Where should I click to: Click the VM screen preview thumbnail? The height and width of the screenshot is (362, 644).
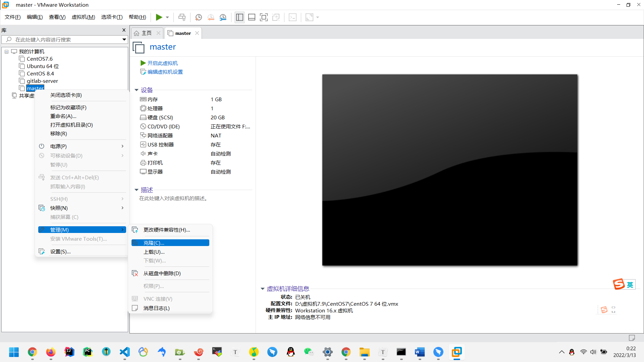pyautogui.click(x=450, y=170)
